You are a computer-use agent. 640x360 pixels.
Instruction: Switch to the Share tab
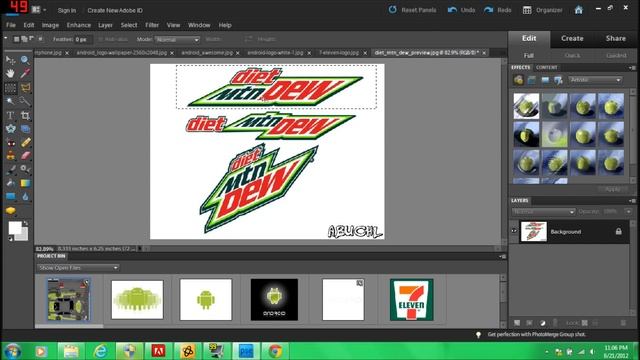tap(616, 38)
